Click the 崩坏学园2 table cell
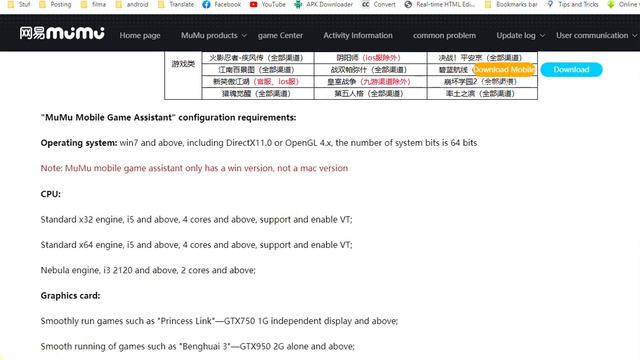640x360 pixels. coord(482,82)
